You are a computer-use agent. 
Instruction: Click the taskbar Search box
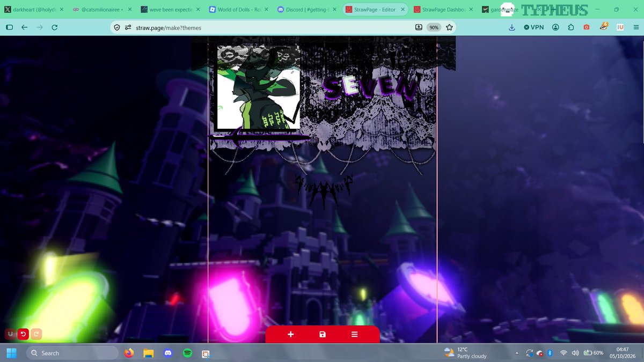[x=72, y=353]
